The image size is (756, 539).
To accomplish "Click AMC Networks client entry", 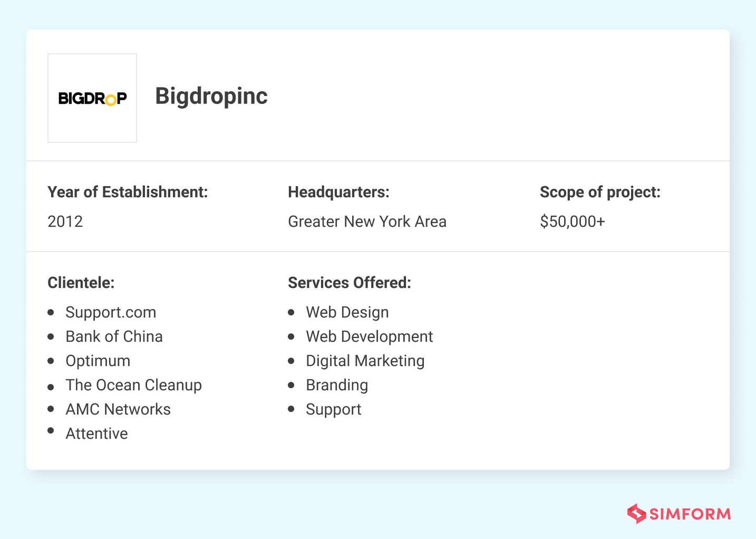I will click(x=118, y=409).
